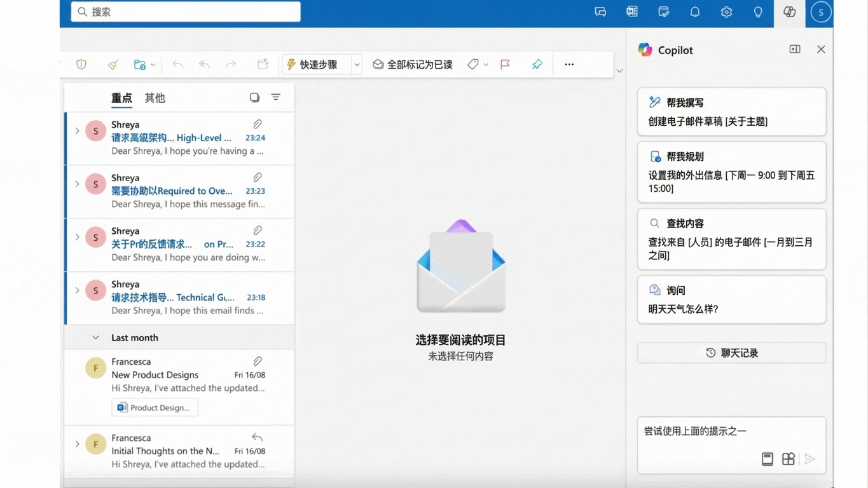This screenshot has height=488, width=868.
Task: Open the Initial Thoughts email from Francesca
Action: click(x=179, y=451)
